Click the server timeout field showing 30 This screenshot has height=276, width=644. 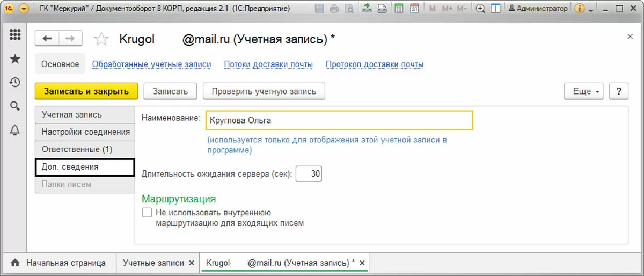pyautogui.click(x=309, y=174)
